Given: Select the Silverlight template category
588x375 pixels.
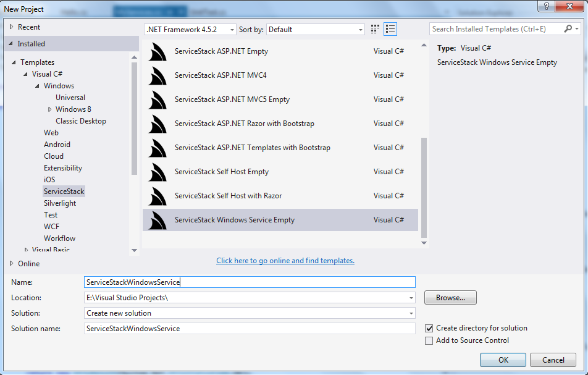Looking at the screenshot, I should click(60, 203).
